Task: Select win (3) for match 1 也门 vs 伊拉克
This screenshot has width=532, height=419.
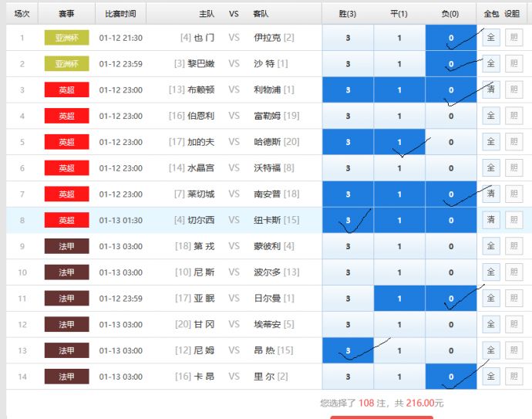Action: click(x=348, y=38)
